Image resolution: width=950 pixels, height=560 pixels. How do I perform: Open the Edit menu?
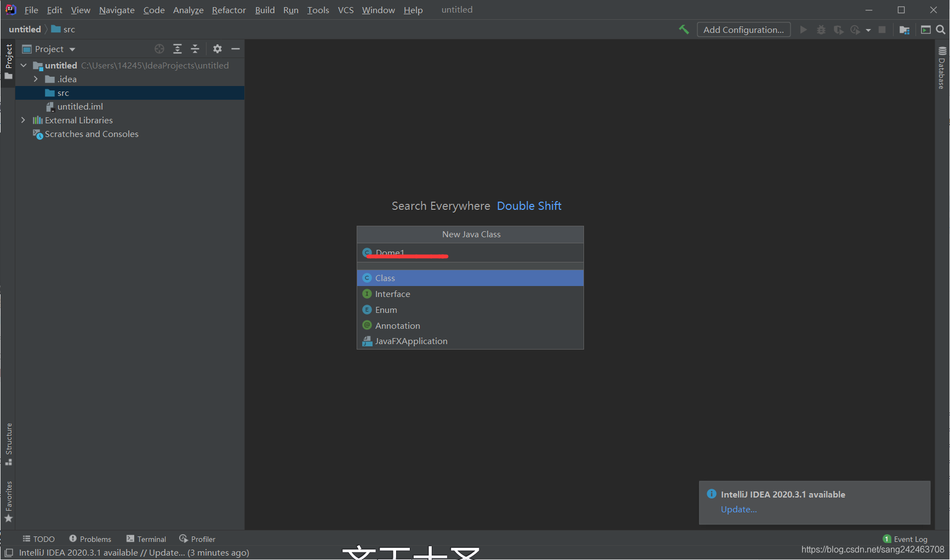tap(54, 10)
